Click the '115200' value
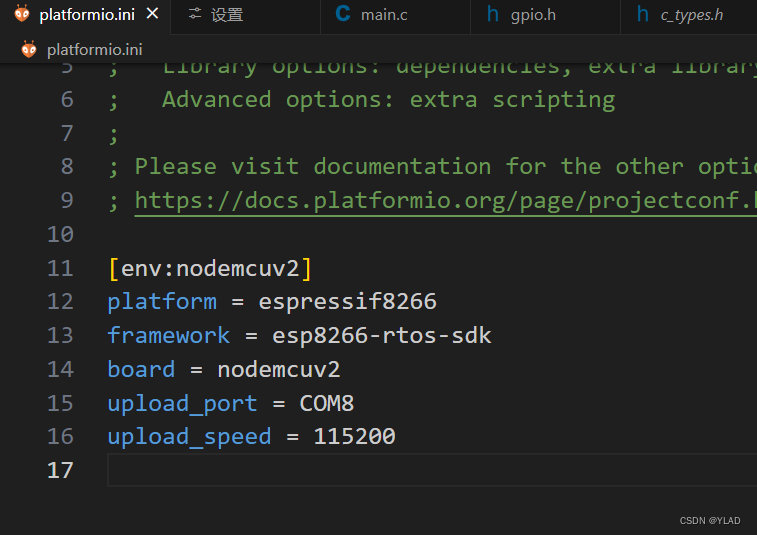Screen dimensions: 757x535 tap(354, 436)
